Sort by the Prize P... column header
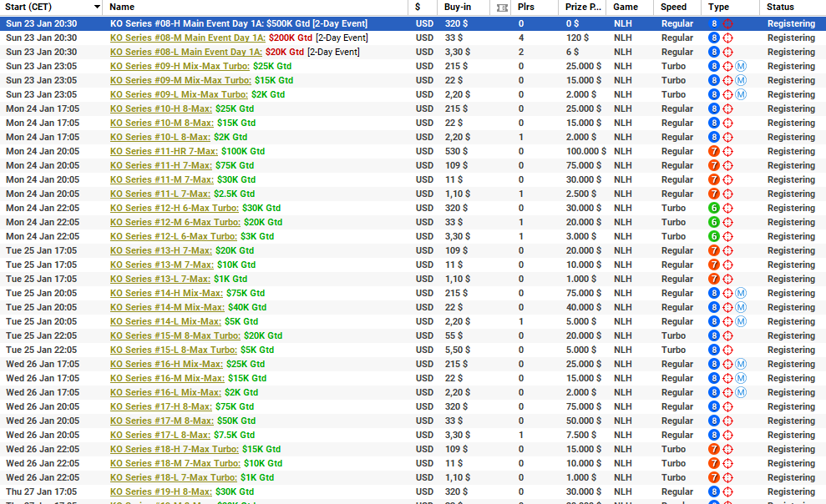Screen dimensions: 826x504 click(x=583, y=7)
